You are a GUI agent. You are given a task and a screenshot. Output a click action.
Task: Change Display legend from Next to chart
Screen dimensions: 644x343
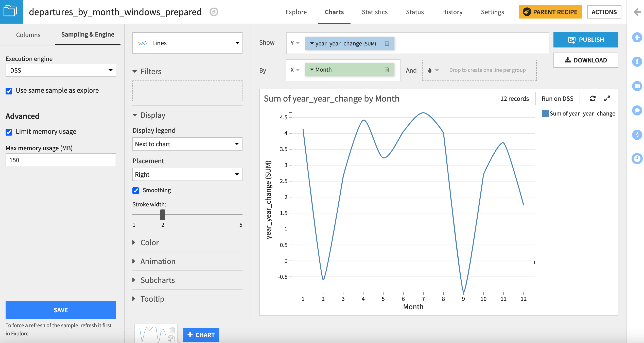point(187,144)
